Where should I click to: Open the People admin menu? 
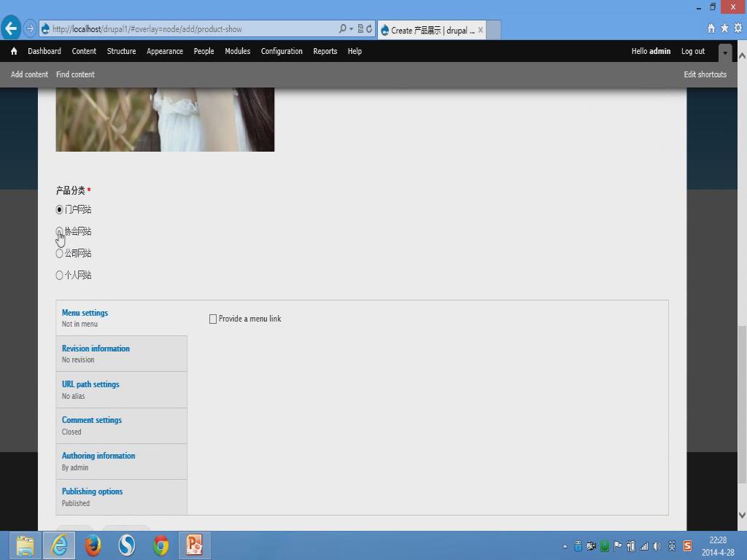[x=204, y=51]
